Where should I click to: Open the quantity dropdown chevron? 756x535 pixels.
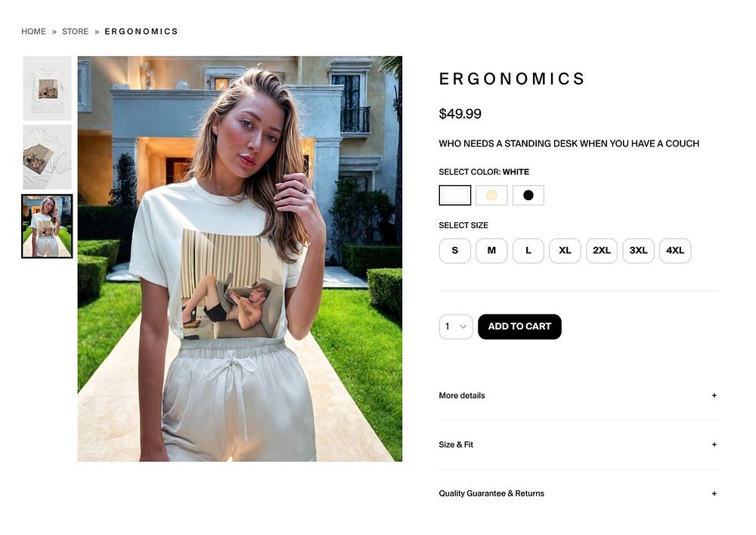(463, 326)
